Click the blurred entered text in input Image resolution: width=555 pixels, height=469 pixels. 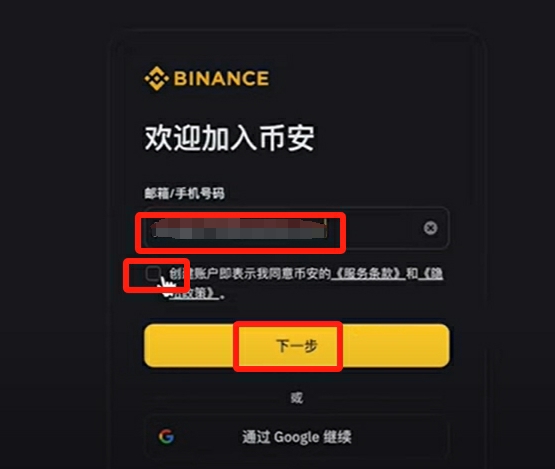pyautogui.click(x=239, y=228)
